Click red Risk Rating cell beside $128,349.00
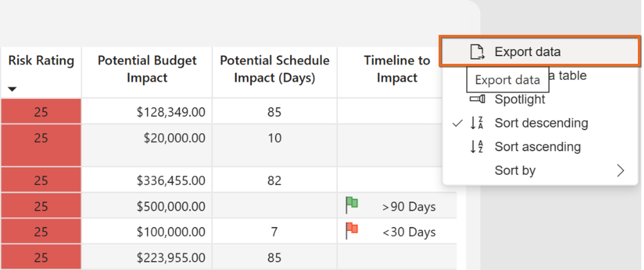The height and width of the screenshot is (270, 644). coord(41,111)
